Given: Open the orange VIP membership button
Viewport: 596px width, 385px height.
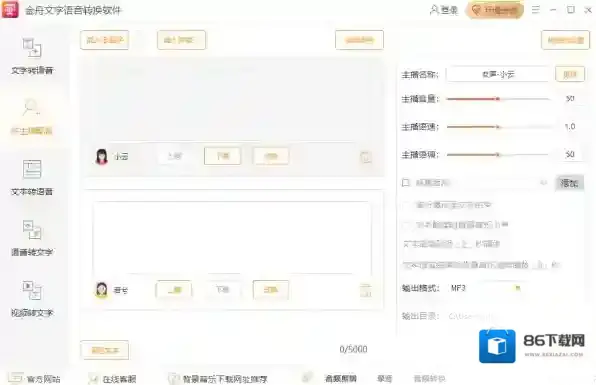Looking at the screenshot, I should pos(495,10).
